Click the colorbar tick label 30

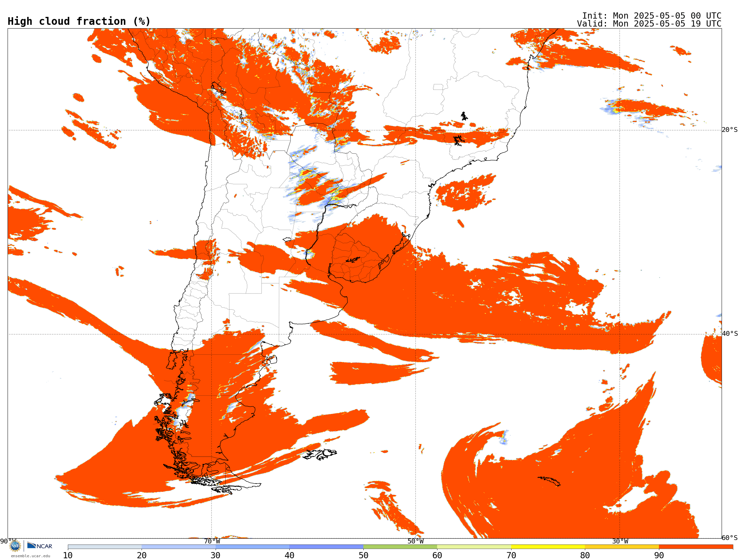point(216,555)
